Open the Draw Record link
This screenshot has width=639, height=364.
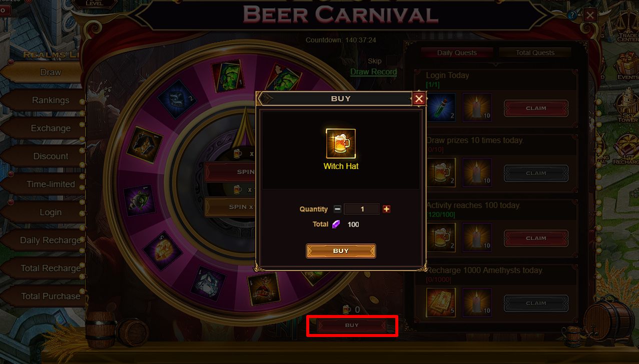[373, 71]
